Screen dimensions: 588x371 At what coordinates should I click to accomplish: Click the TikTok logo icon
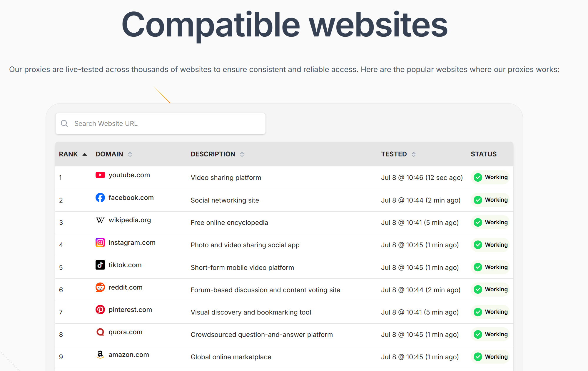point(100,265)
